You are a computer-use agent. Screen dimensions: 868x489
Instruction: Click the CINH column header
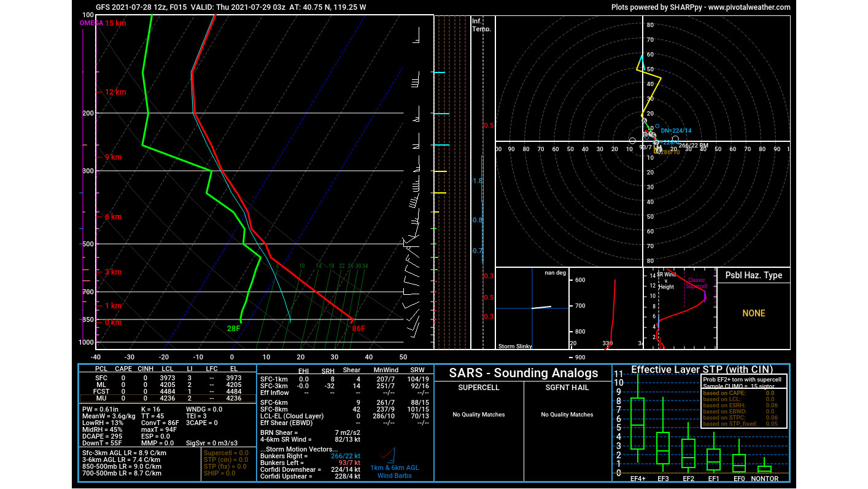(x=145, y=369)
